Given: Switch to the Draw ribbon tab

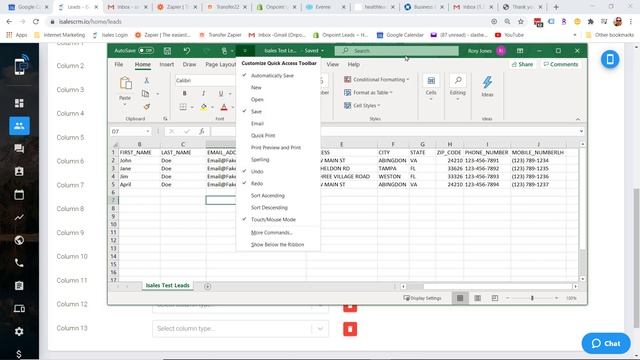Looking at the screenshot, I should click(189, 64).
